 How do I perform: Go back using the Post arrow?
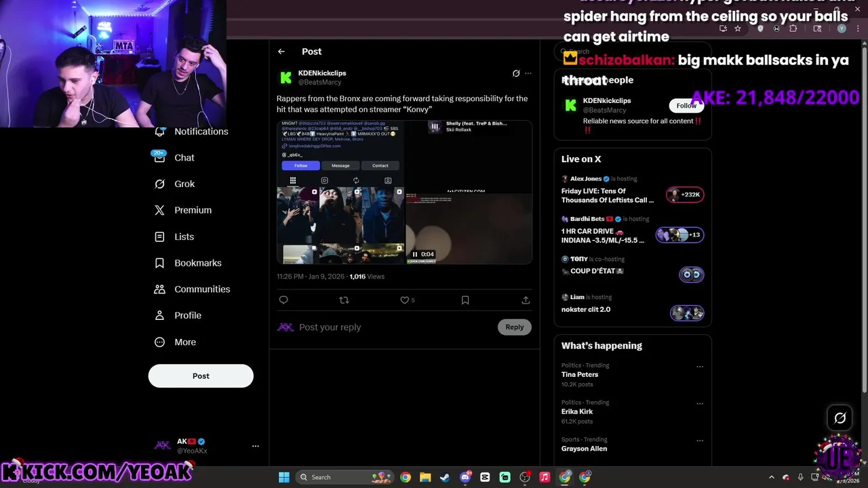pyautogui.click(x=281, y=52)
